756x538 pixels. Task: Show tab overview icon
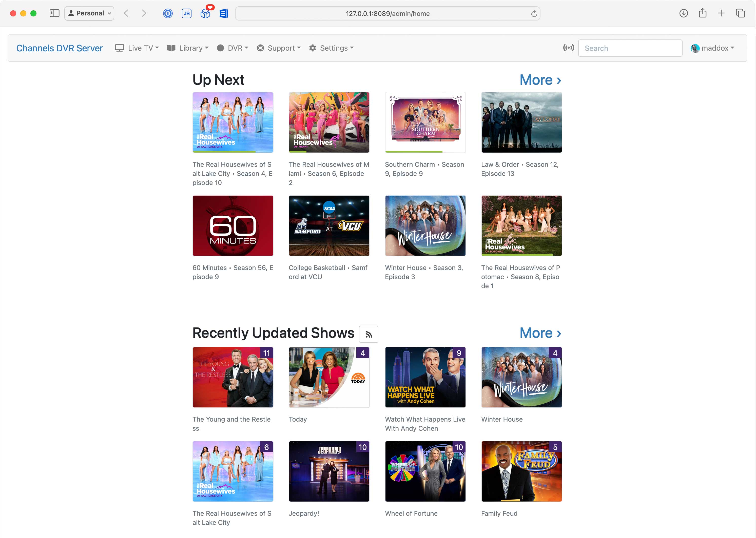(740, 13)
